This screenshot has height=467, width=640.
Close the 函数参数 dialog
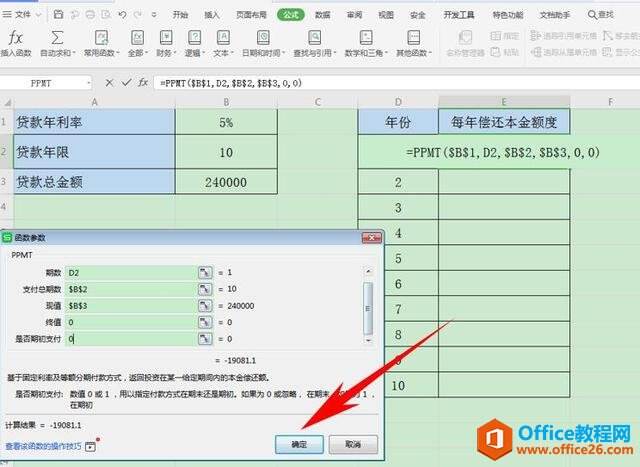coord(371,238)
